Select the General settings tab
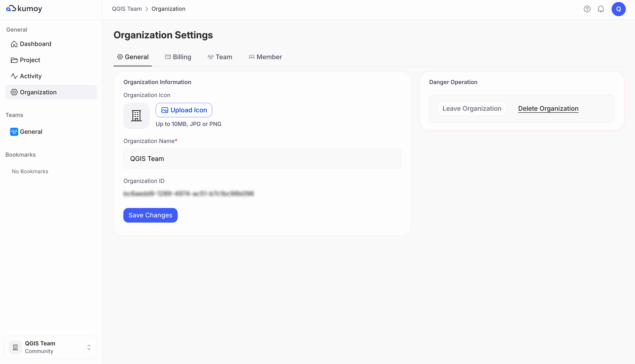The image size is (635, 364). 133,57
